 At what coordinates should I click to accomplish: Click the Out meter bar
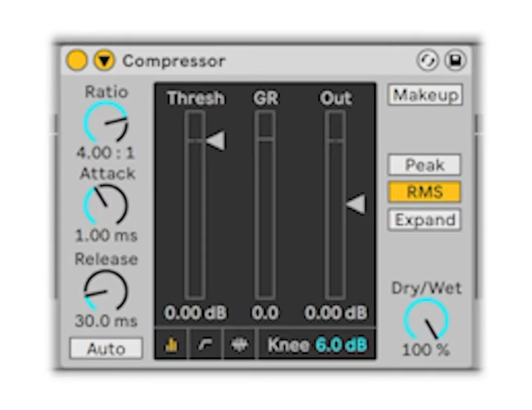click(335, 205)
